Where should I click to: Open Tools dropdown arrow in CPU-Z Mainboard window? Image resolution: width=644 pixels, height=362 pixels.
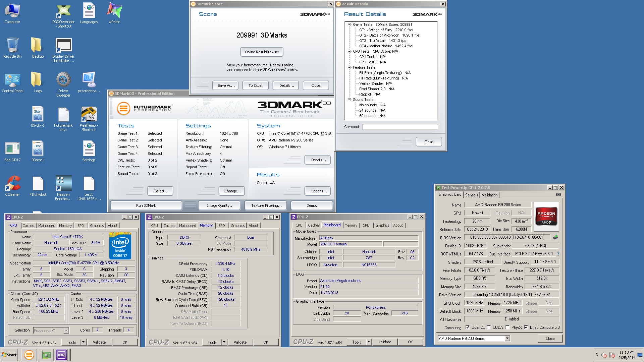tap(369, 342)
